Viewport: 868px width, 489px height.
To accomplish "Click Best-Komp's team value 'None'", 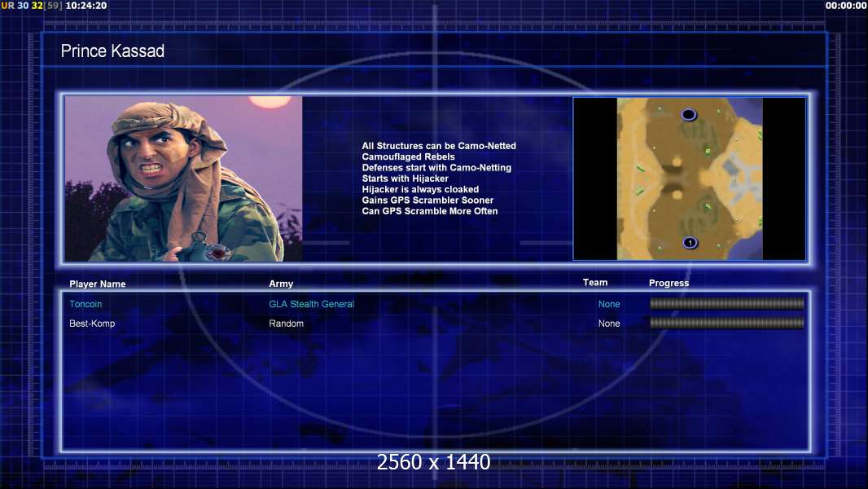I will coord(609,324).
